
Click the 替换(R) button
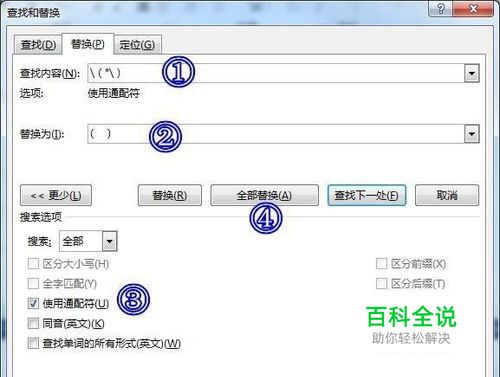click(170, 195)
